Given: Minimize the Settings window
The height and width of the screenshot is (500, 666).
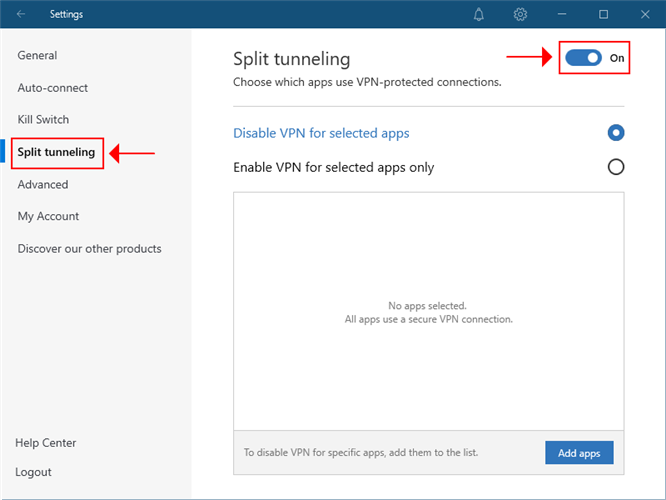Looking at the screenshot, I should click(x=562, y=14).
